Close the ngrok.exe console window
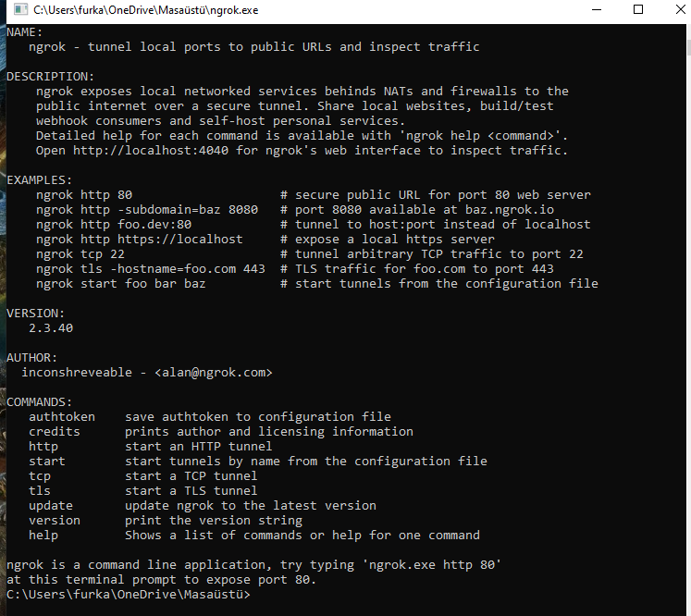 pyautogui.click(x=680, y=9)
